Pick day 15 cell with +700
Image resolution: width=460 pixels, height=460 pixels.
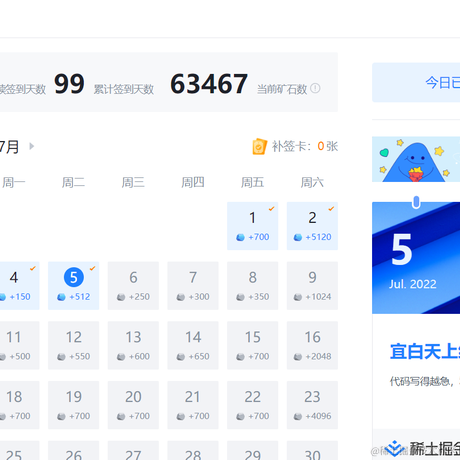[252, 345]
